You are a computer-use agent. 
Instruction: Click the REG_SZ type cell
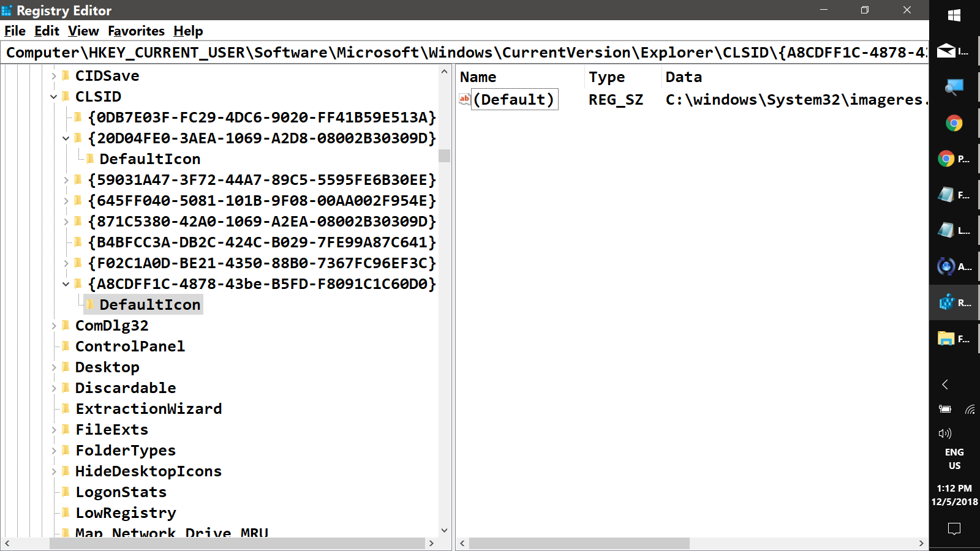click(x=616, y=99)
